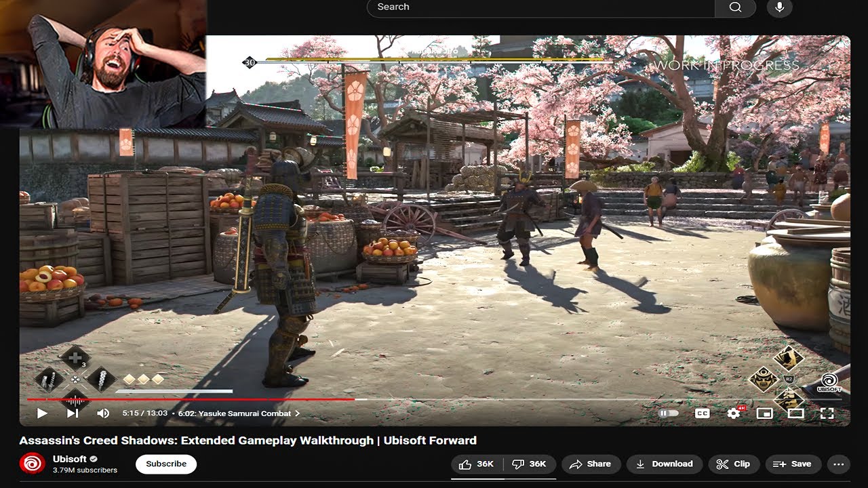The height and width of the screenshot is (488, 868).
Task: Mute the video volume
Action: pos(103,413)
